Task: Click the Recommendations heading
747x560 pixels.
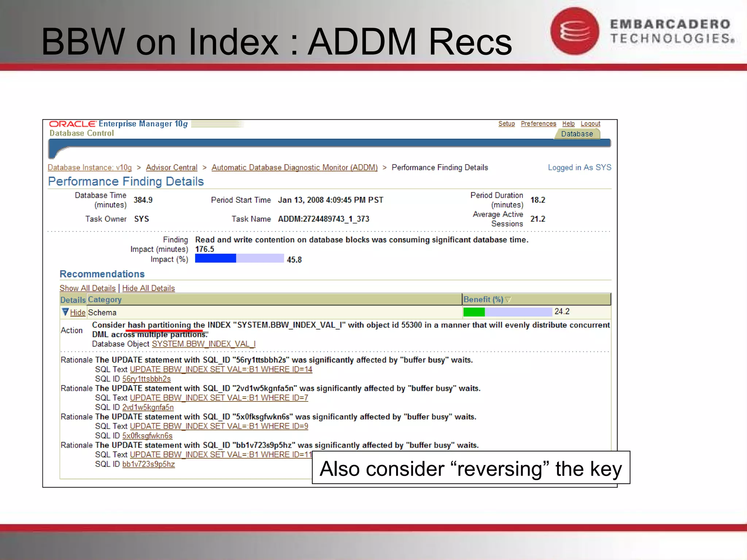Action: (102, 274)
